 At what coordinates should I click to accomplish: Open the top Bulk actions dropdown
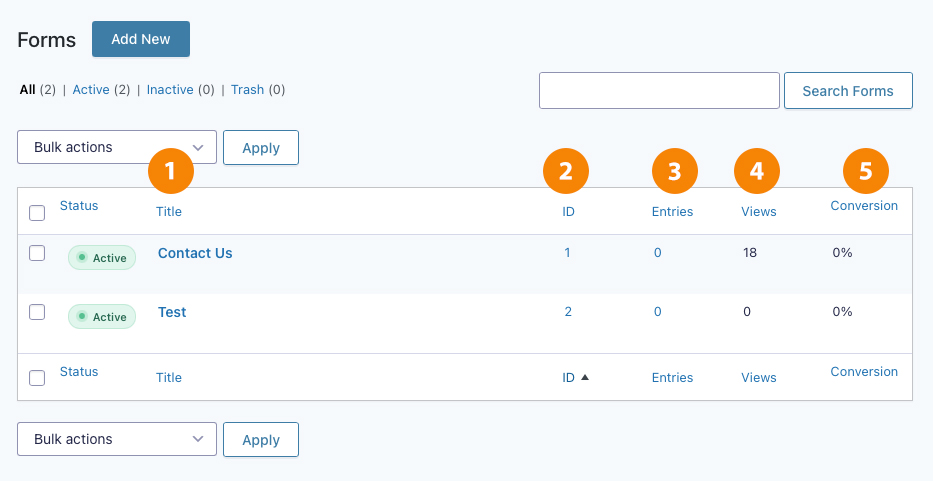[x=117, y=147]
